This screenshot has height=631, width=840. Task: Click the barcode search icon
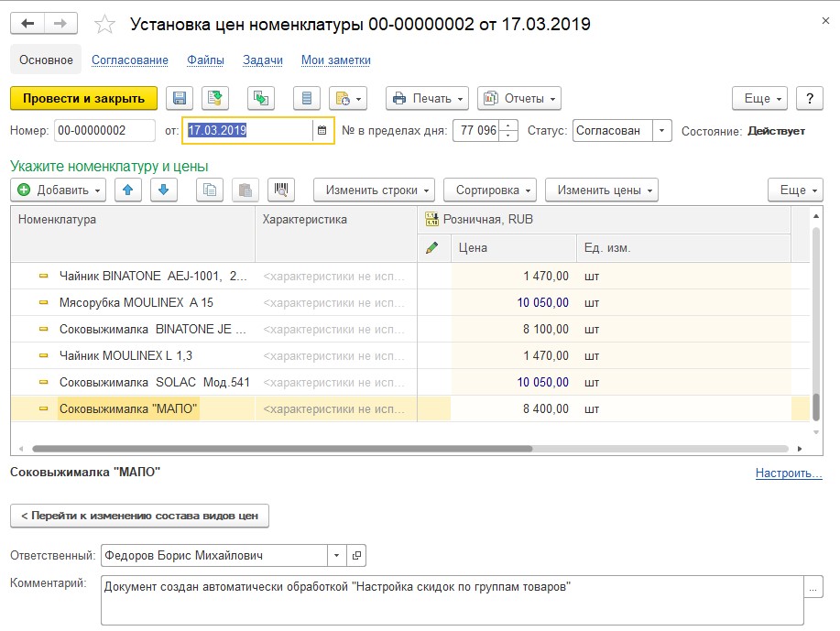pyautogui.click(x=281, y=190)
